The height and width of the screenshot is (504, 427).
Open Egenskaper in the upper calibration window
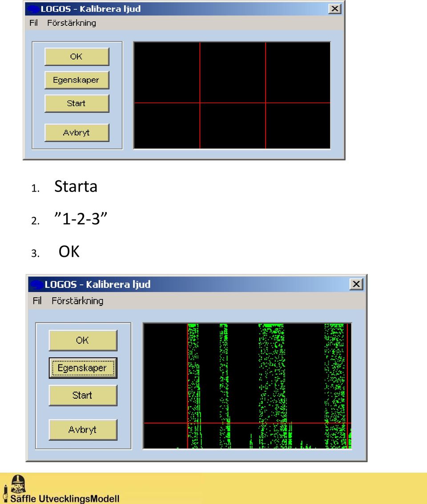[77, 80]
